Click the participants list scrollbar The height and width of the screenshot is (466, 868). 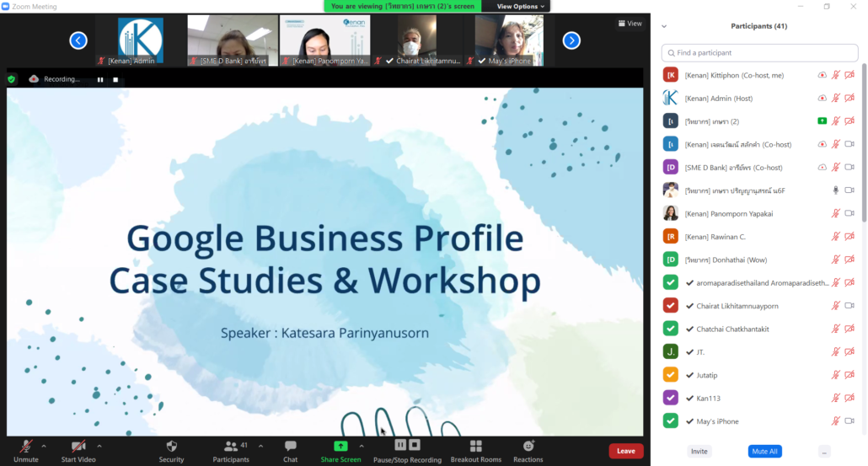[864, 142]
